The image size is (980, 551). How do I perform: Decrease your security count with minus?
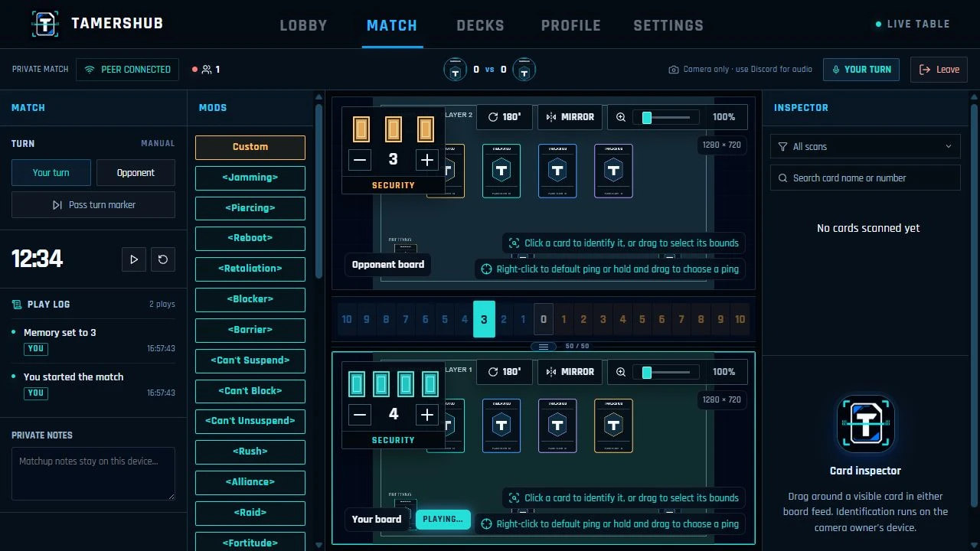click(x=360, y=414)
